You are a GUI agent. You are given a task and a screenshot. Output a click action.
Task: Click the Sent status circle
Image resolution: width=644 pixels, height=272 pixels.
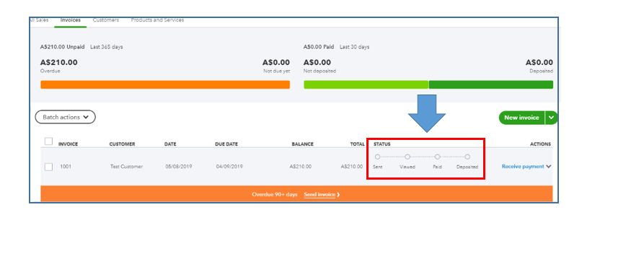[377, 157]
